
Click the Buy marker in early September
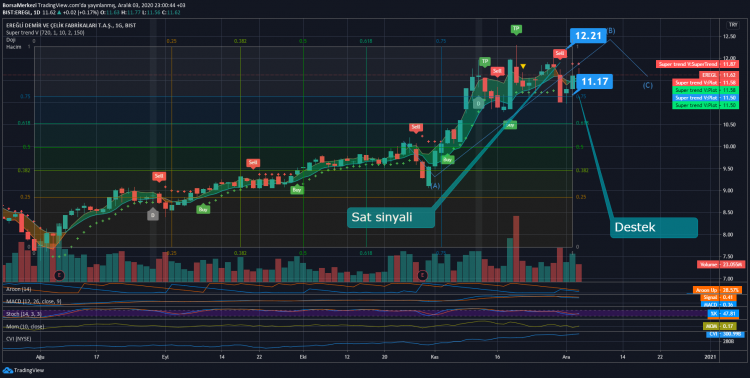(x=203, y=209)
